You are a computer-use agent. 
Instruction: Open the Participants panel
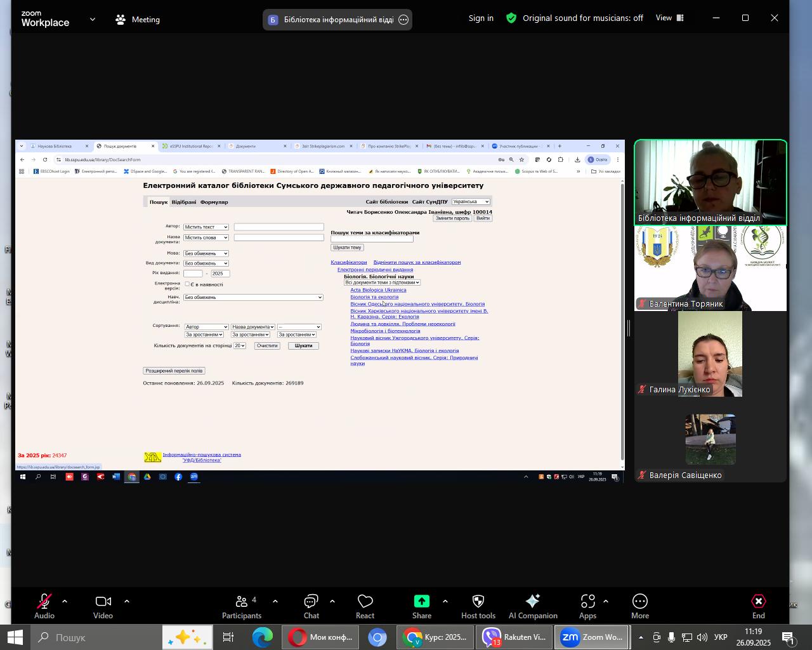click(x=241, y=602)
